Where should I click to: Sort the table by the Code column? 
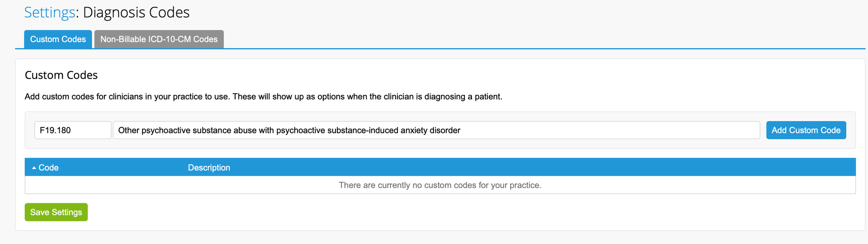(x=49, y=168)
